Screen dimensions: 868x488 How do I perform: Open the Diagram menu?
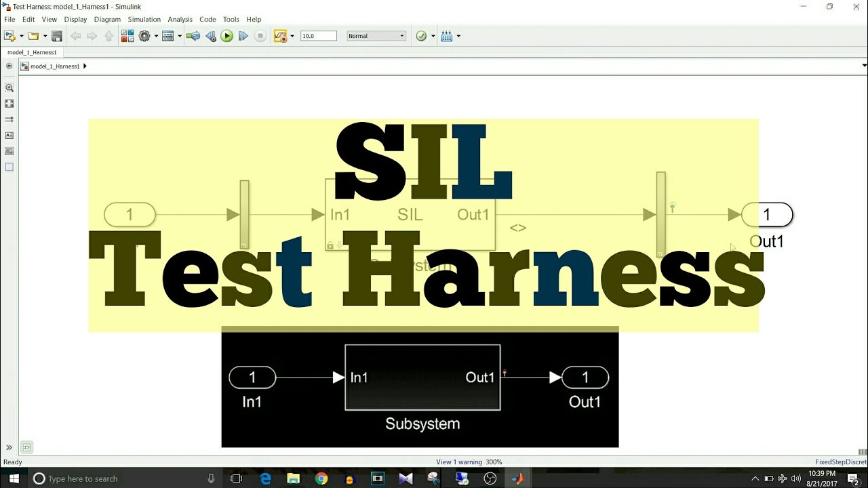(107, 20)
